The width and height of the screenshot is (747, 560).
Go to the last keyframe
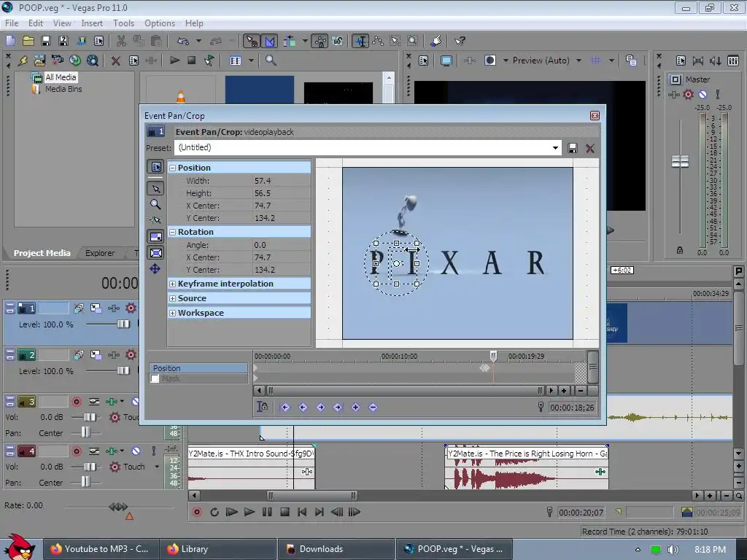click(338, 407)
